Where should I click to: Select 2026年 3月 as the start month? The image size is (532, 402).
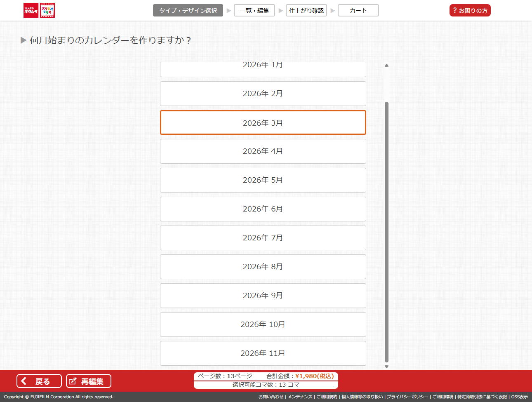[x=263, y=123]
